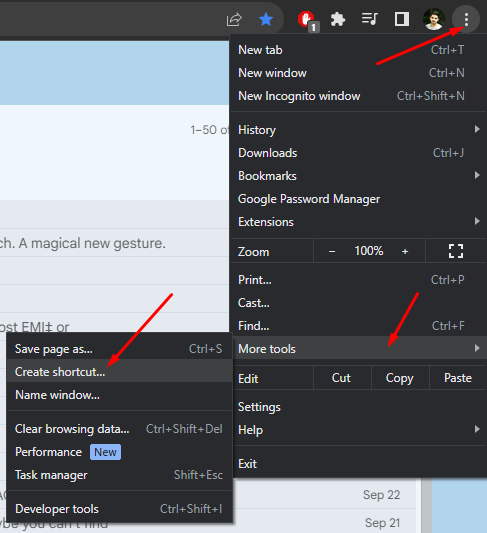Toggle the side panel icon
487x533 pixels.
pyautogui.click(x=401, y=19)
